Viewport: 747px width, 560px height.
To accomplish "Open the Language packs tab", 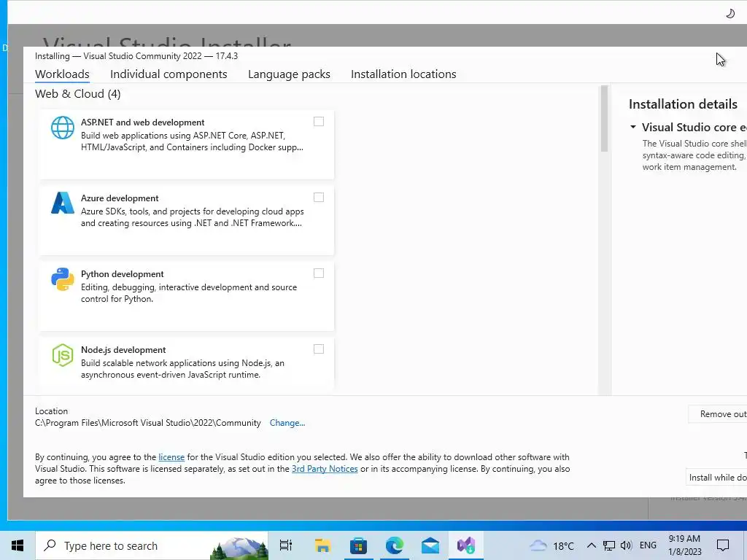I will (289, 74).
